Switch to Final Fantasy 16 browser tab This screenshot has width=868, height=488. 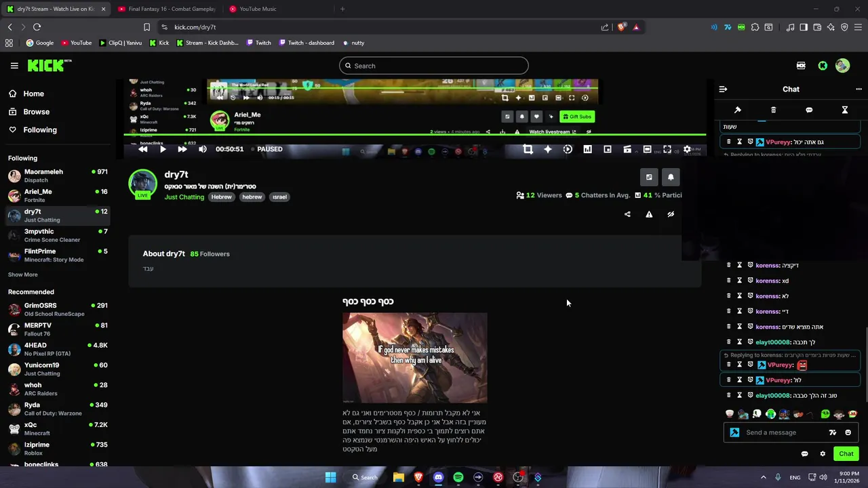coord(167,9)
